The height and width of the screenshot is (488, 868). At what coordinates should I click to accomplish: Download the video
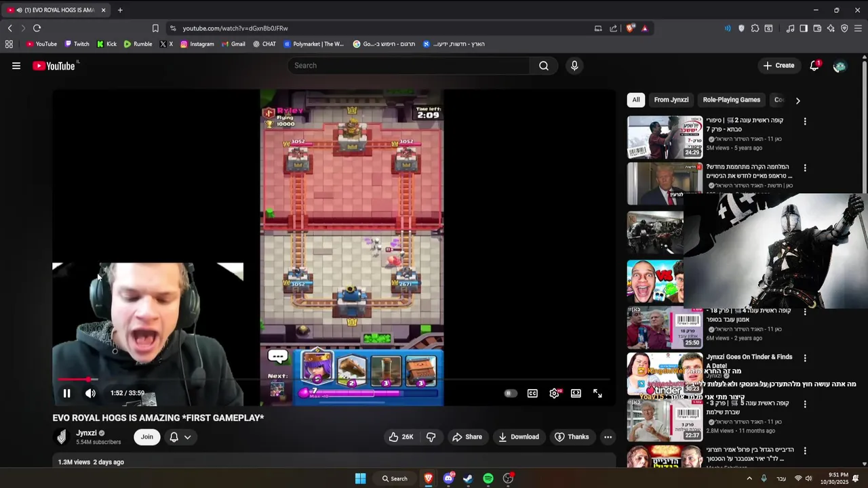518,437
